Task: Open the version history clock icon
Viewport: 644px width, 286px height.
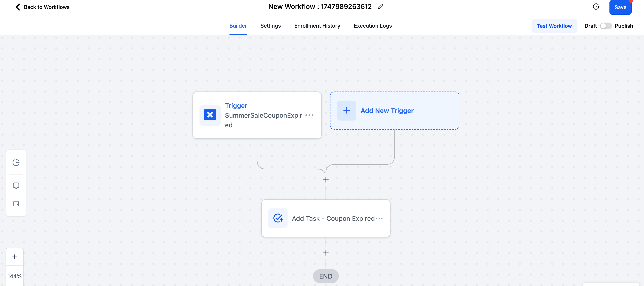Action: click(596, 7)
